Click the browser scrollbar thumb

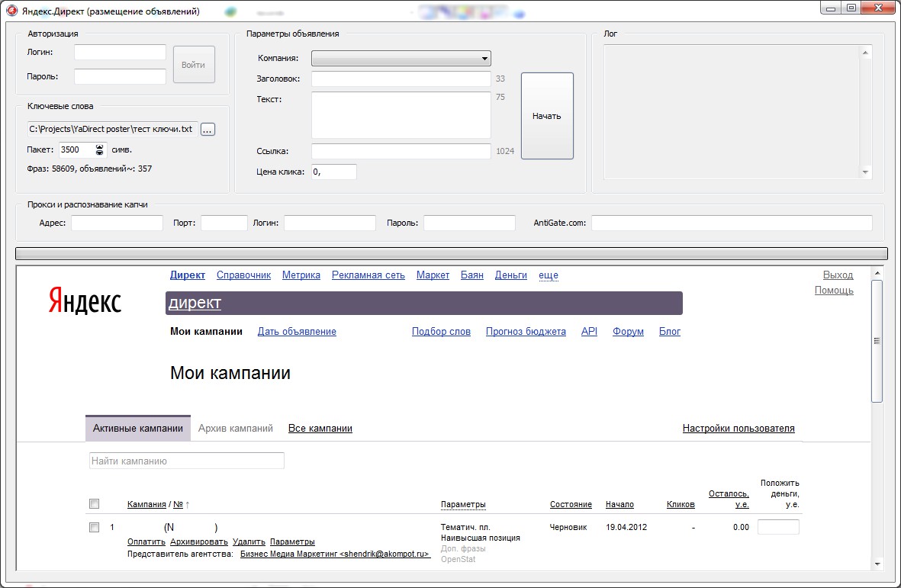877,341
